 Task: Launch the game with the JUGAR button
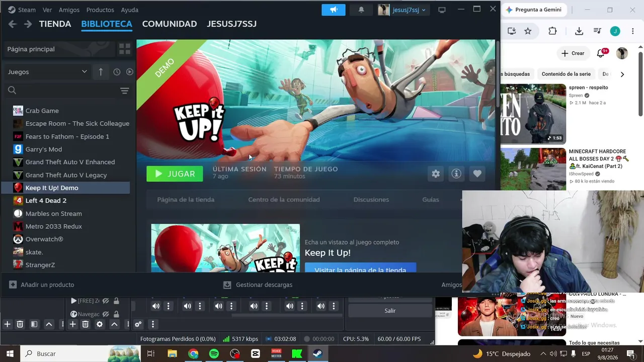tap(175, 174)
